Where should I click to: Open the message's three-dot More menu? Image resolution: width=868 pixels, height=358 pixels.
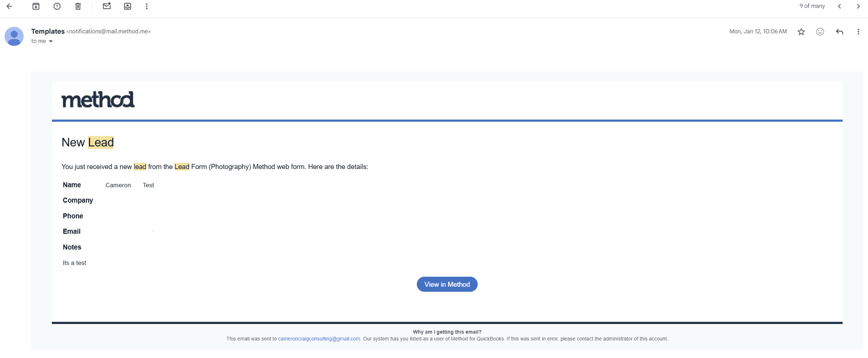(858, 32)
